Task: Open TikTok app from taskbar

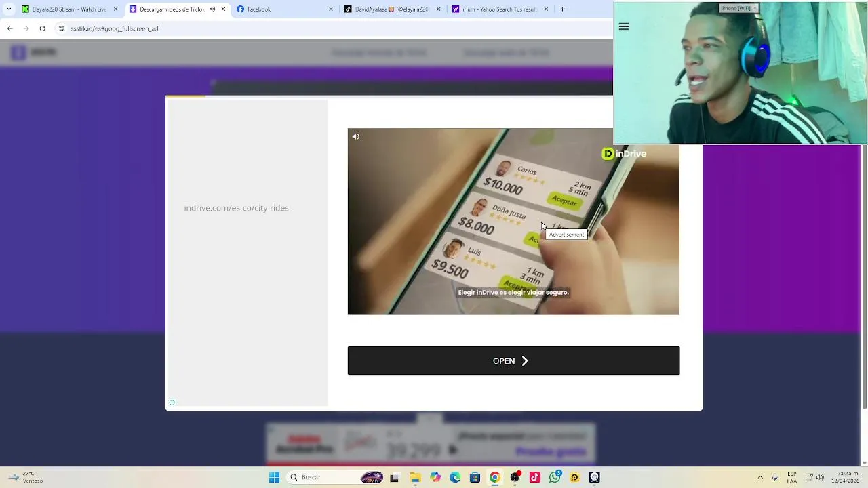Action: [535, 477]
